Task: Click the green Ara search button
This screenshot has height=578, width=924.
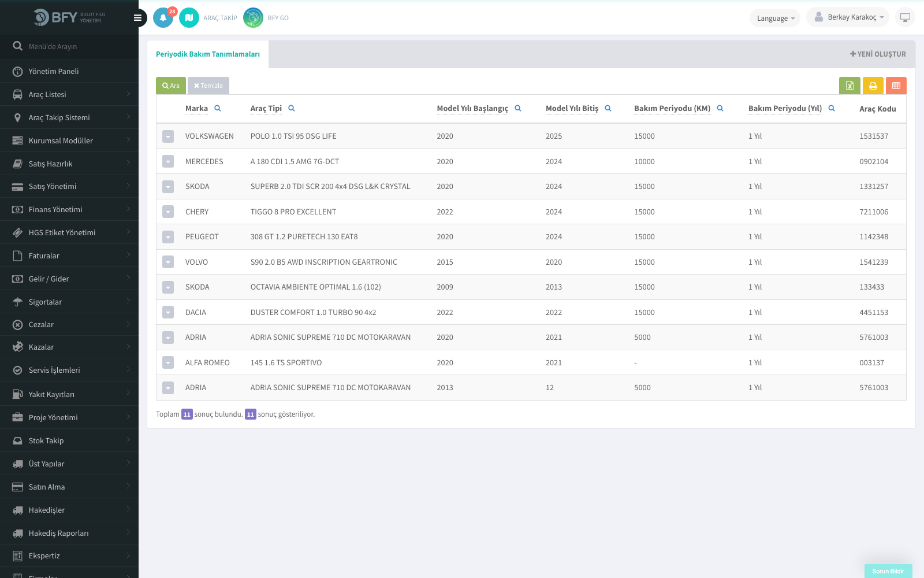Action: (x=171, y=86)
